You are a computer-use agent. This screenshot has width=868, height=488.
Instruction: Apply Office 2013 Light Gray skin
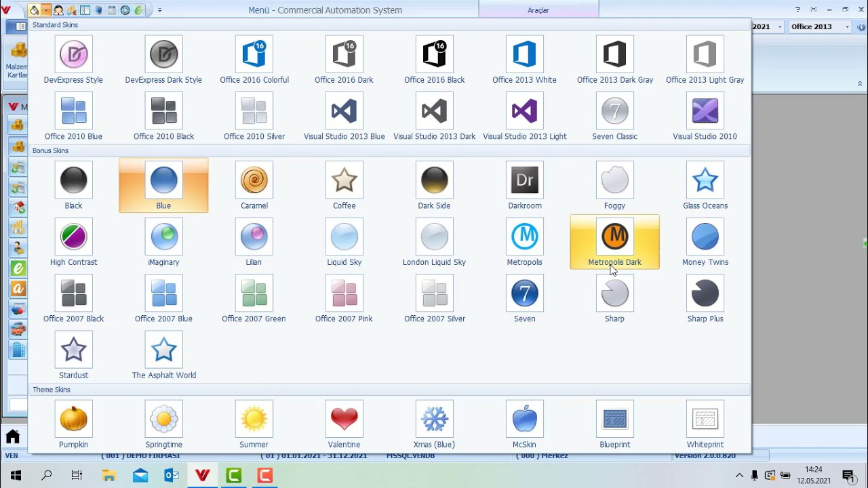click(705, 60)
